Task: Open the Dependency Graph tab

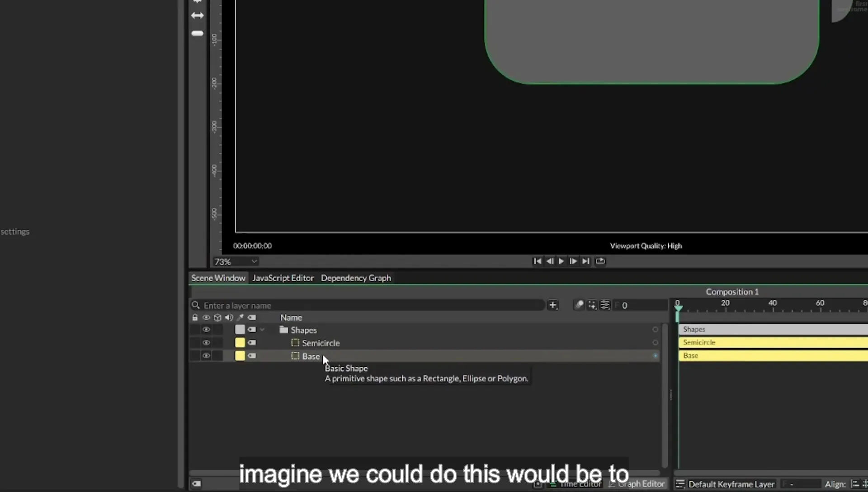Action: [x=356, y=278]
